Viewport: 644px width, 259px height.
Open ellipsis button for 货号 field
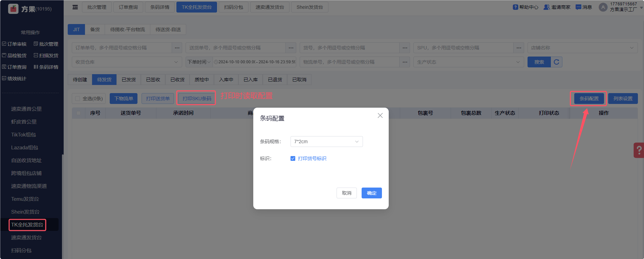[x=405, y=48]
